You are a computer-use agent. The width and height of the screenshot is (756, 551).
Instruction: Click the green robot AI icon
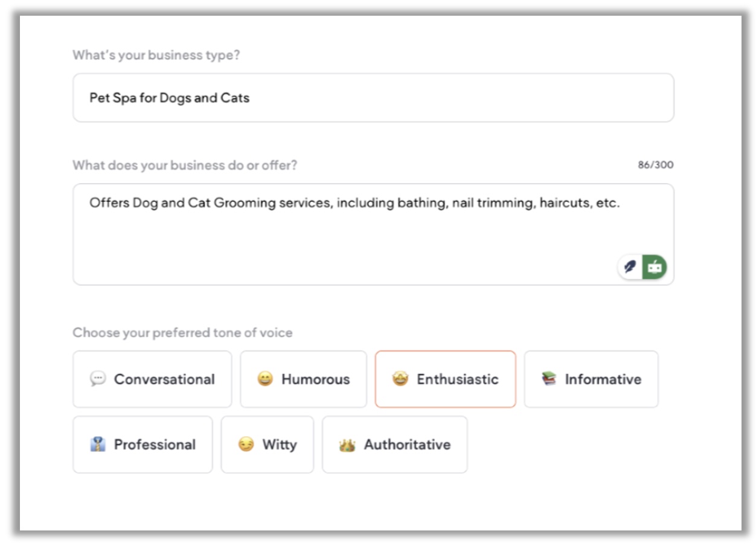tap(655, 266)
